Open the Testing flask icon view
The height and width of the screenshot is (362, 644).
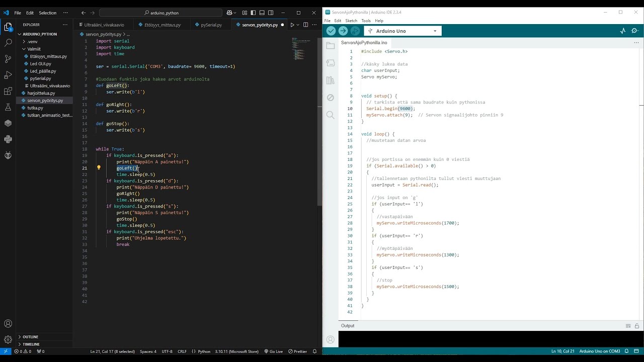point(8,107)
